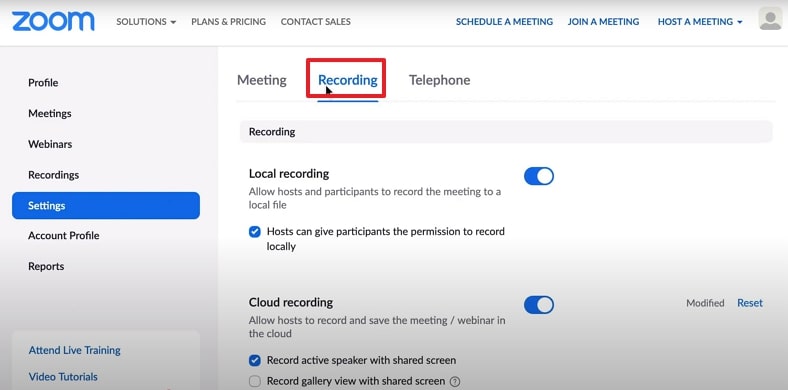Click Contact Sales link
The height and width of the screenshot is (390, 788).
tap(316, 22)
